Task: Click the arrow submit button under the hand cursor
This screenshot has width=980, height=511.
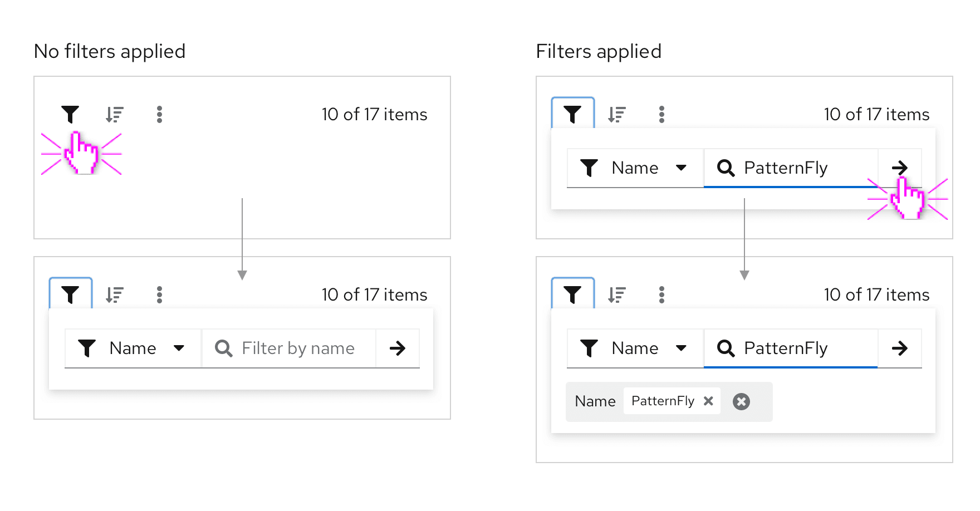Action: click(899, 168)
